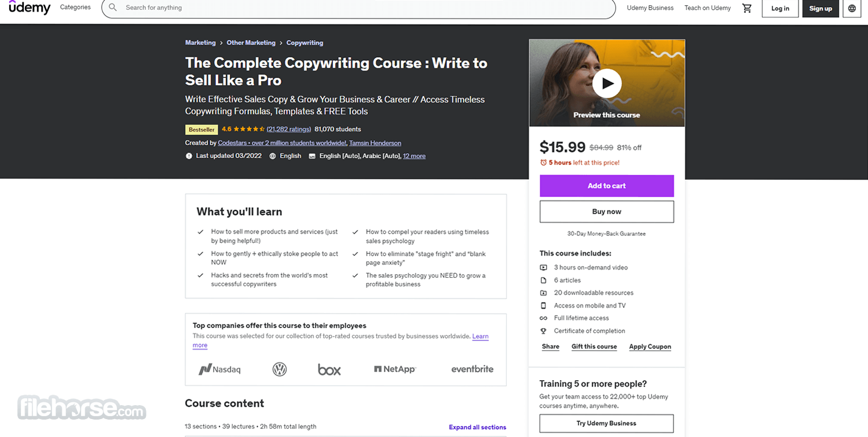The height and width of the screenshot is (437, 868).
Task: Click the Udemy logo
Action: [29, 8]
